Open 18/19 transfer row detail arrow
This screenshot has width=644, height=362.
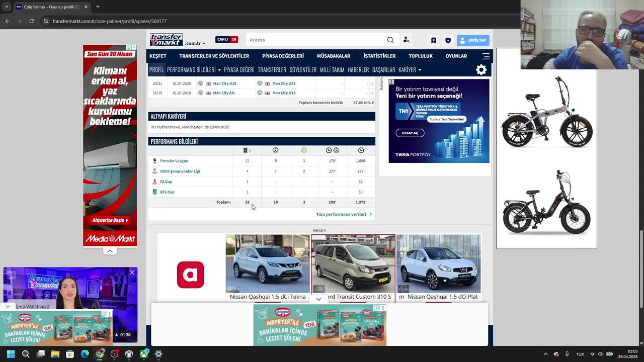click(x=372, y=93)
